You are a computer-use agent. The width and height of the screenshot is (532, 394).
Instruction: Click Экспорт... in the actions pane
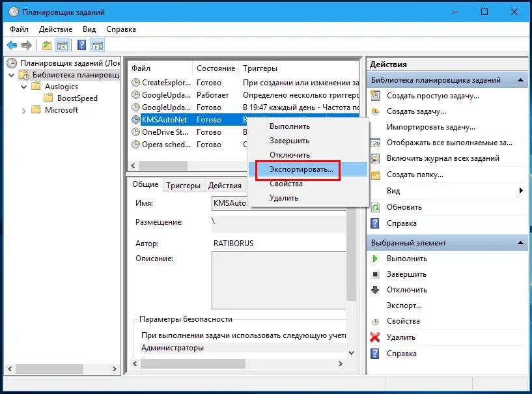point(404,305)
